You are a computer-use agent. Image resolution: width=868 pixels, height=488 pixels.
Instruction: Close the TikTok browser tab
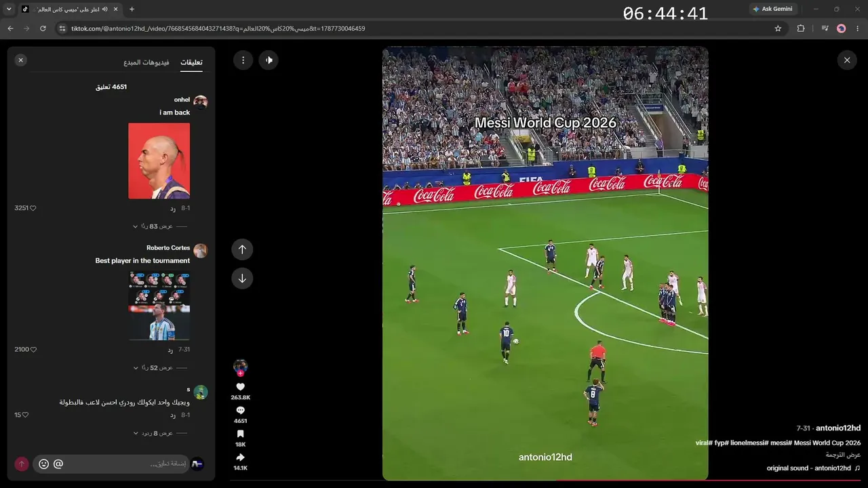point(115,9)
